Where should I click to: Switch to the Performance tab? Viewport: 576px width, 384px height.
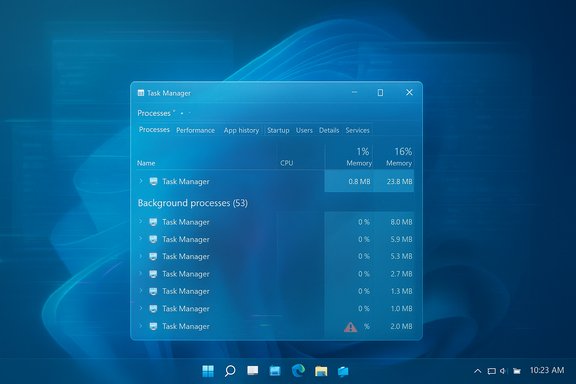click(x=195, y=130)
